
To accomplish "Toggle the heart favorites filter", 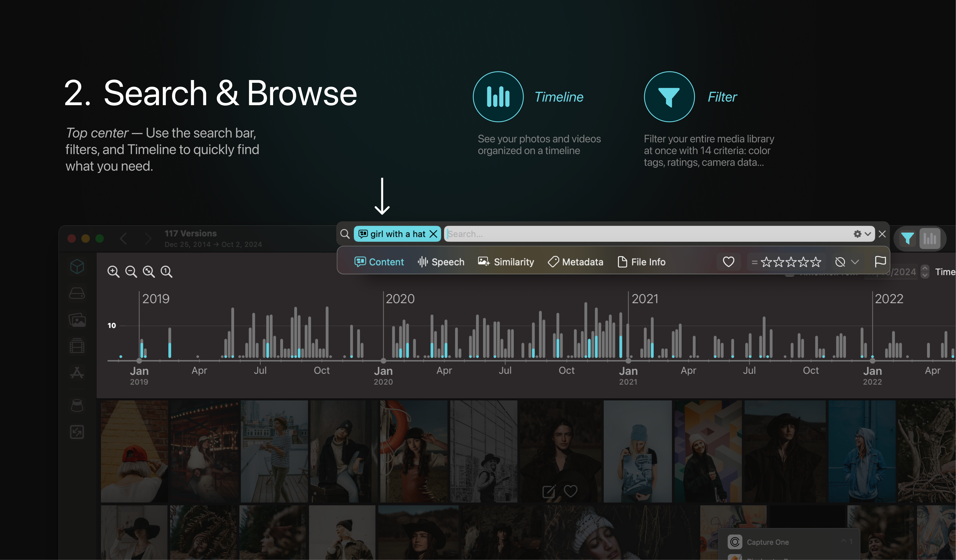I will coord(728,262).
